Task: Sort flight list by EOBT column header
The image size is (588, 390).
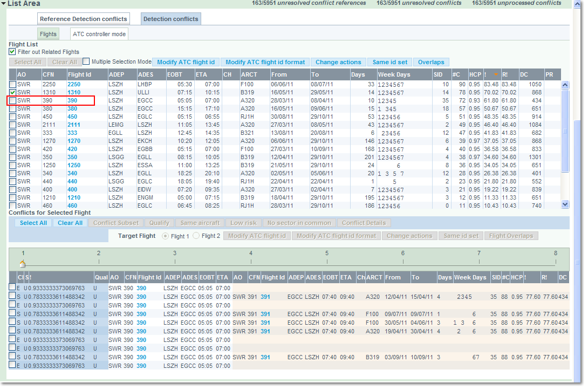Action: click(x=174, y=74)
